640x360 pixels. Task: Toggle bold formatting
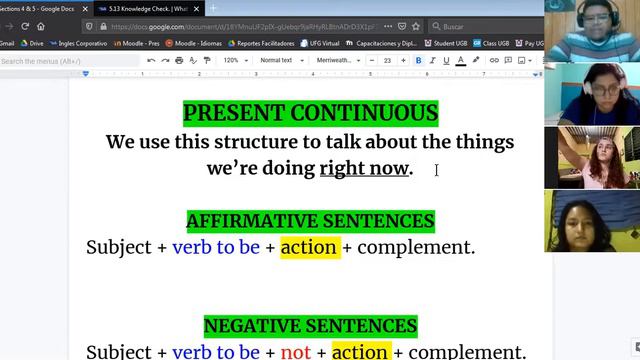(418, 60)
